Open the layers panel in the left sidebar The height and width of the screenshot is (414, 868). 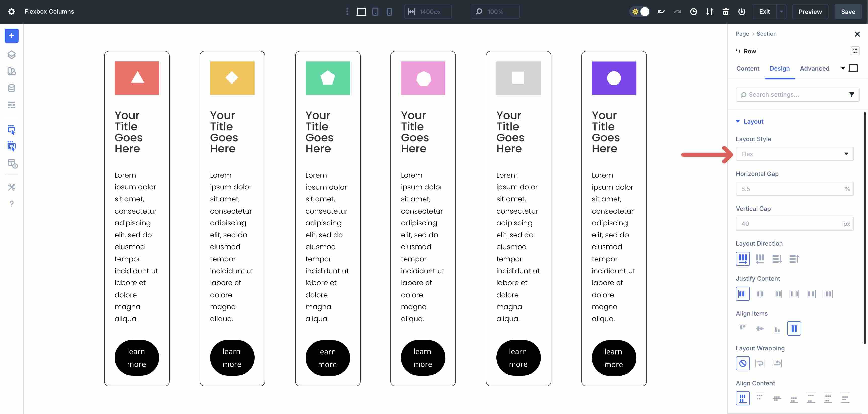tap(12, 55)
